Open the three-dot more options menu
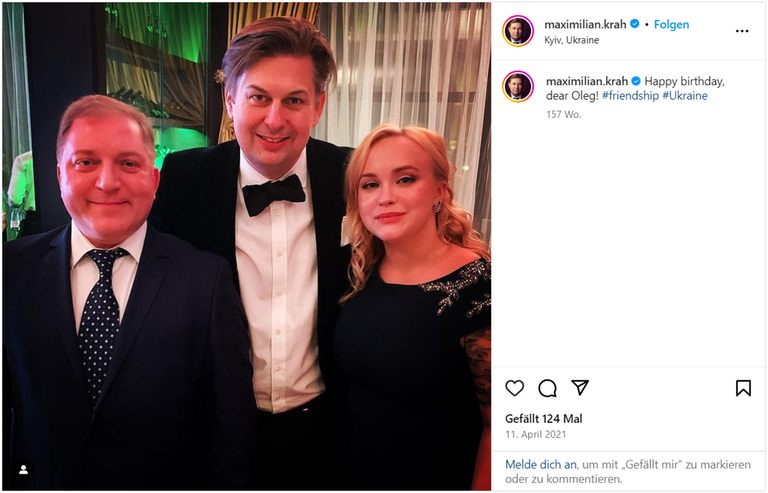Viewport: 768px width, 493px height. pos(742,30)
